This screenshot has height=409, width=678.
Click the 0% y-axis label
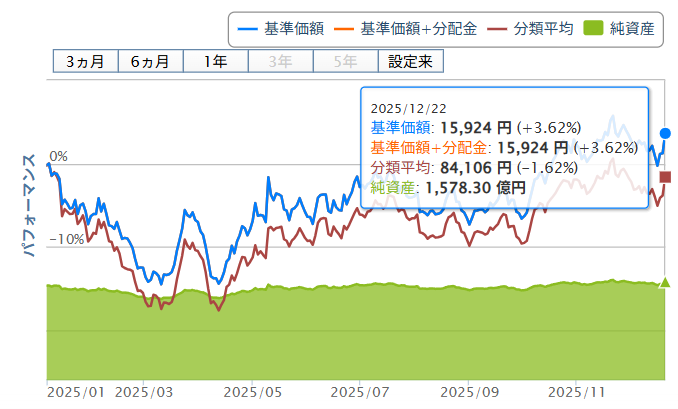(58, 156)
